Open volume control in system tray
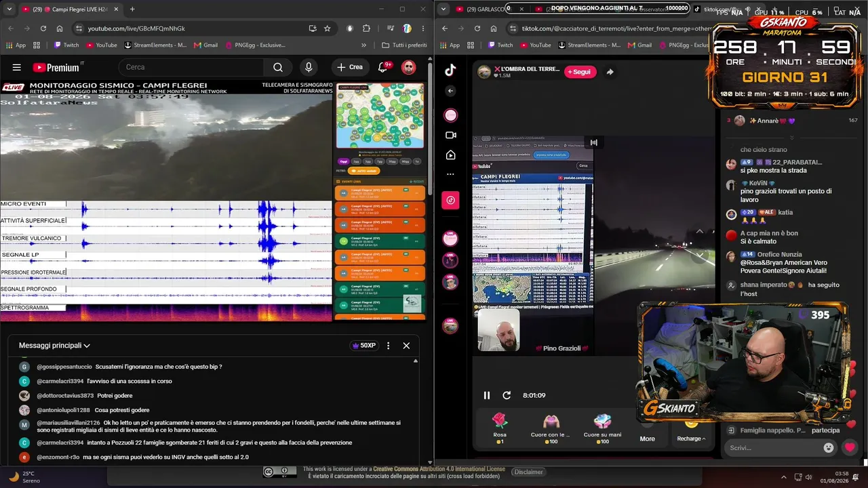Viewport: 868px width, 488px height. pyautogui.click(x=809, y=476)
